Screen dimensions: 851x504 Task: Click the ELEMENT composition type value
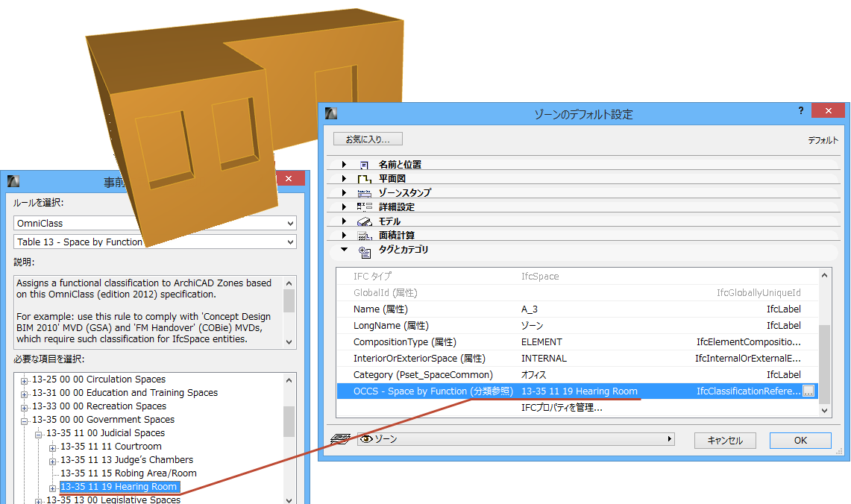[x=541, y=341]
